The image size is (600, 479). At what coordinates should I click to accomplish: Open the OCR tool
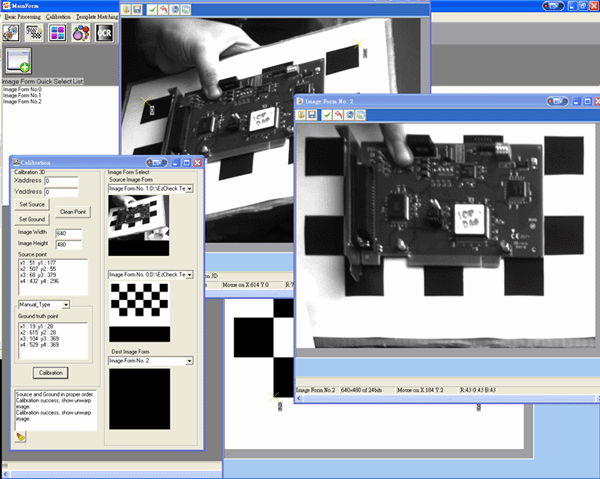[104, 33]
